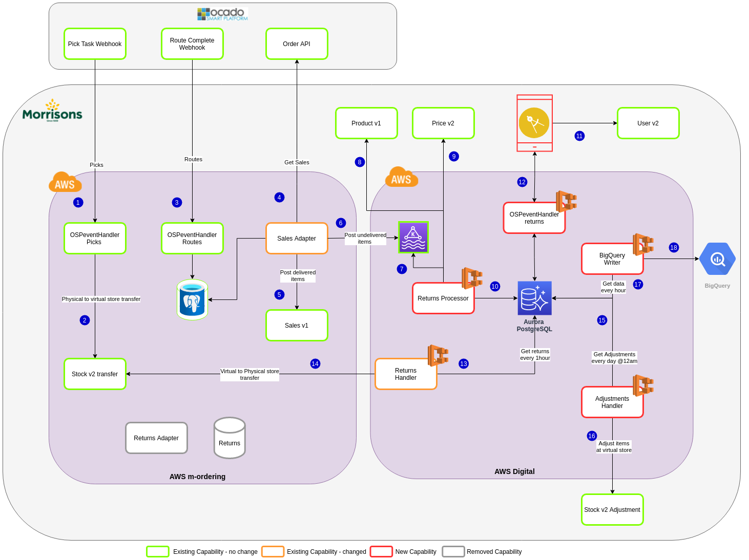Select the Sales v1 box
The width and height of the screenshot is (749, 560).
tap(297, 326)
